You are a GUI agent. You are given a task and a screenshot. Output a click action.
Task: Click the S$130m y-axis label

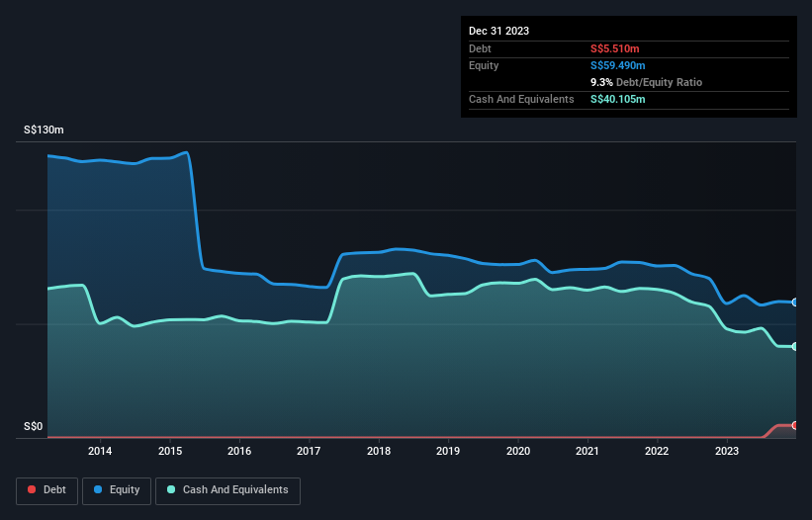(x=44, y=130)
